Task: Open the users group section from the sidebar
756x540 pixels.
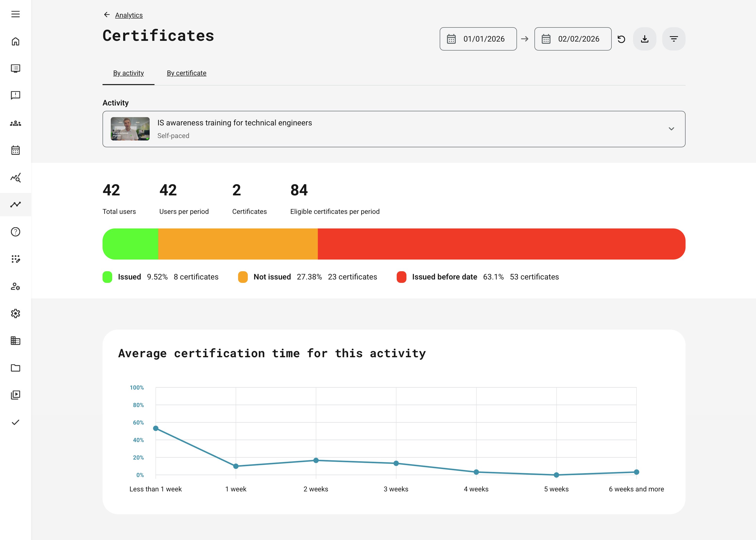Action: pyautogui.click(x=15, y=123)
